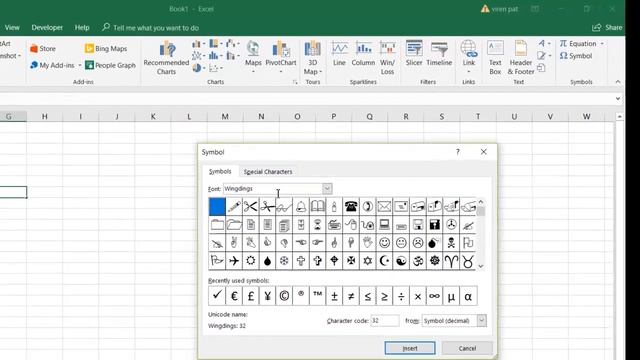Click the Insert button
Image resolution: width=640 pixels, height=360 pixels.
(x=410, y=348)
